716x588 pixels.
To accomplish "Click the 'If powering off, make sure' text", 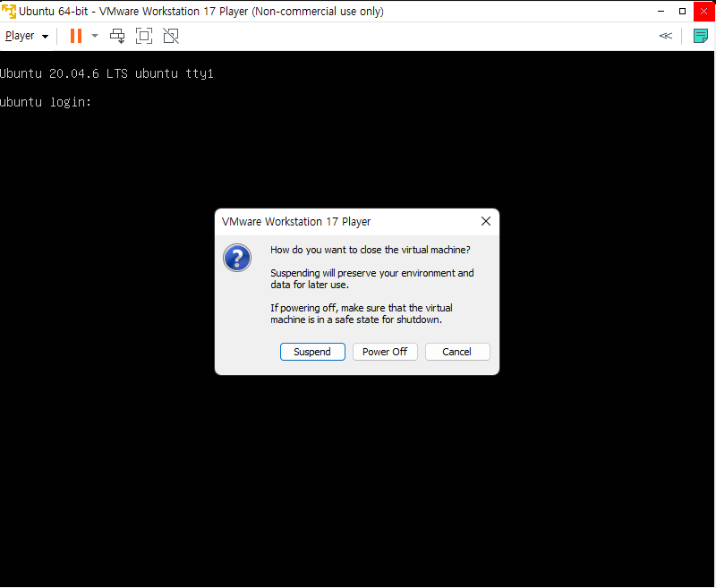I will (362, 313).
